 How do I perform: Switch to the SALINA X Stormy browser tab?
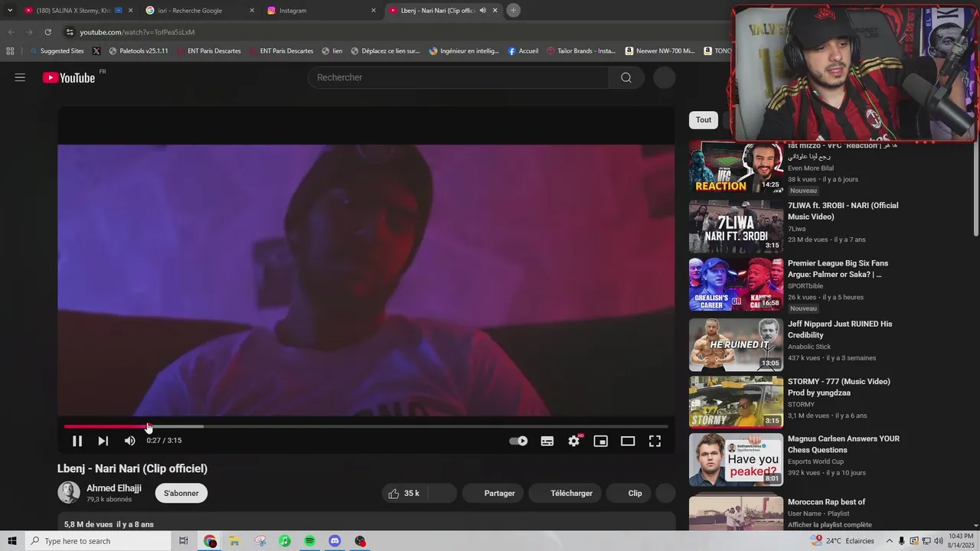click(x=77, y=11)
